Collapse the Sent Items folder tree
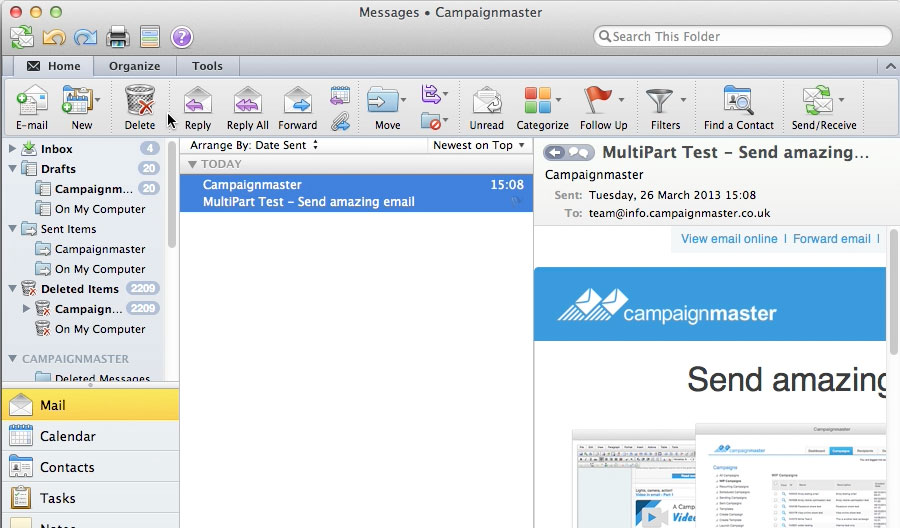 point(12,228)
